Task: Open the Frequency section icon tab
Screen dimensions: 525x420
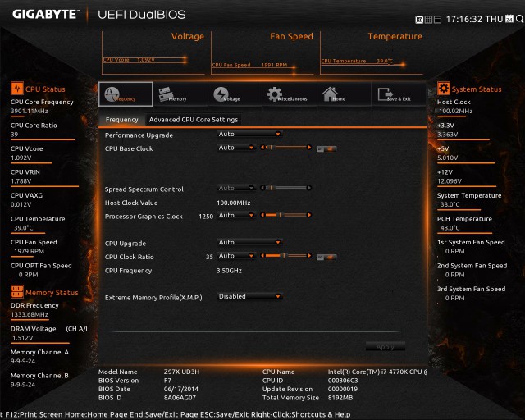Action: point(126,94)
